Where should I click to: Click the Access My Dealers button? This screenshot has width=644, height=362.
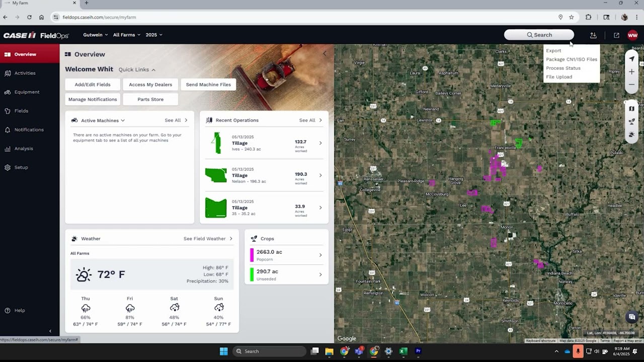[150, 84]
